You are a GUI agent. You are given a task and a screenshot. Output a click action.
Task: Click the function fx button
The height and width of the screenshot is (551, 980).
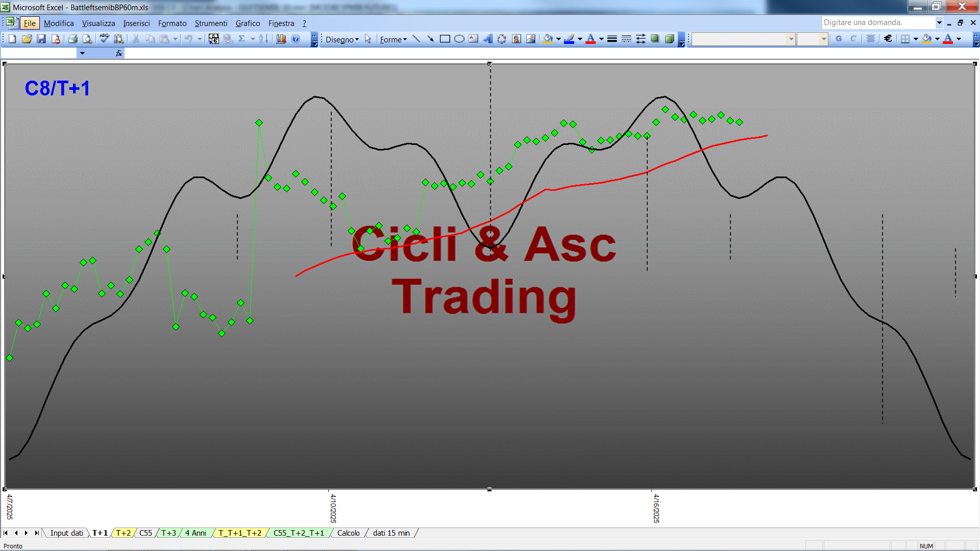[x=119, y=53]
